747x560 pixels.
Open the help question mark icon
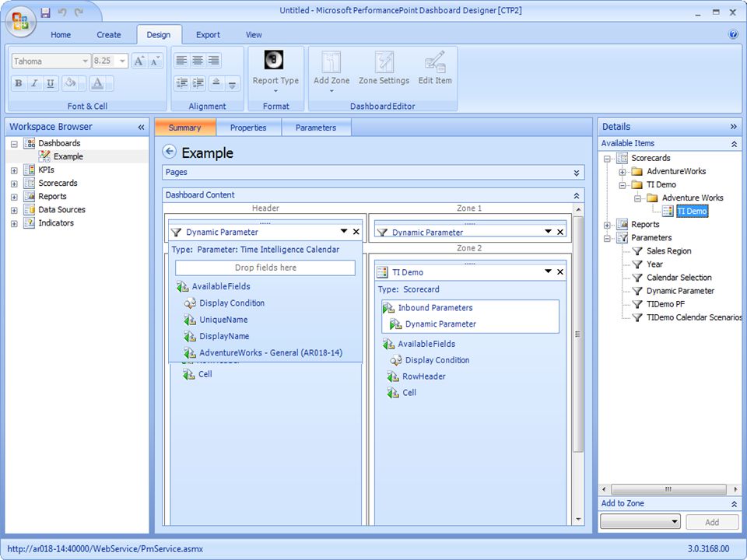point(733,34)
